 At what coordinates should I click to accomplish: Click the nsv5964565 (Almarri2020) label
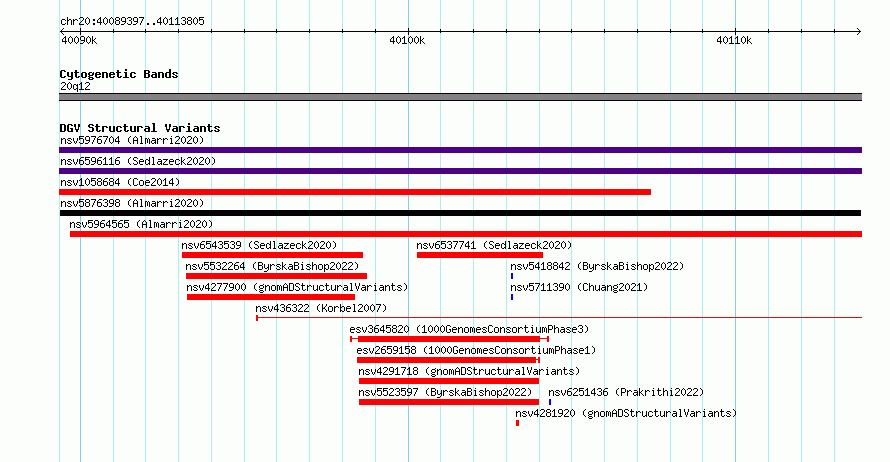coord(141,224)
